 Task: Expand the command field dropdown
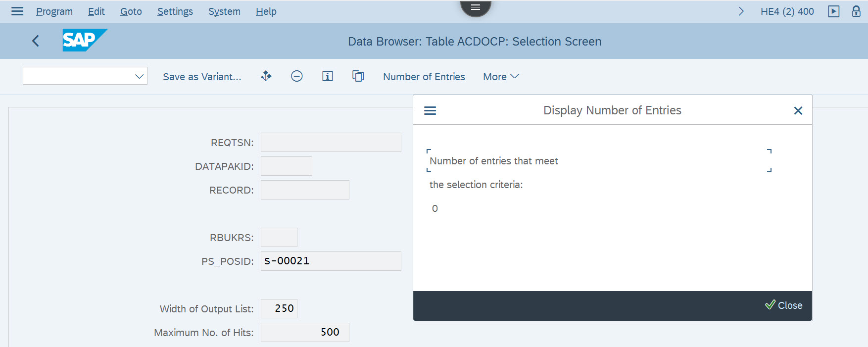click(x=139, y=76)
